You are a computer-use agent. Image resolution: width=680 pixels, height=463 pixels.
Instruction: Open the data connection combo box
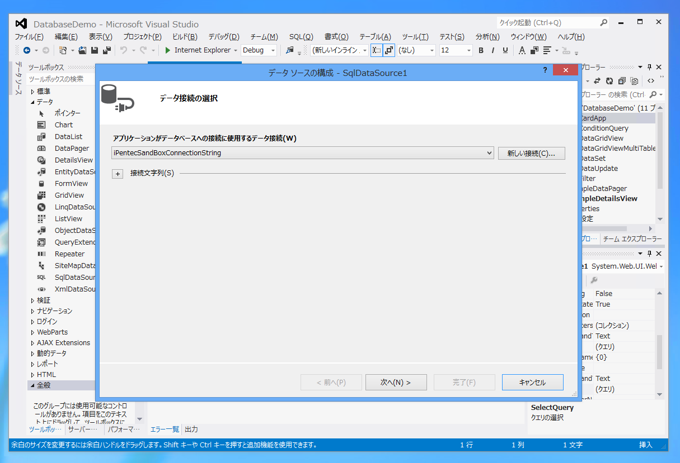click(303, 153)
